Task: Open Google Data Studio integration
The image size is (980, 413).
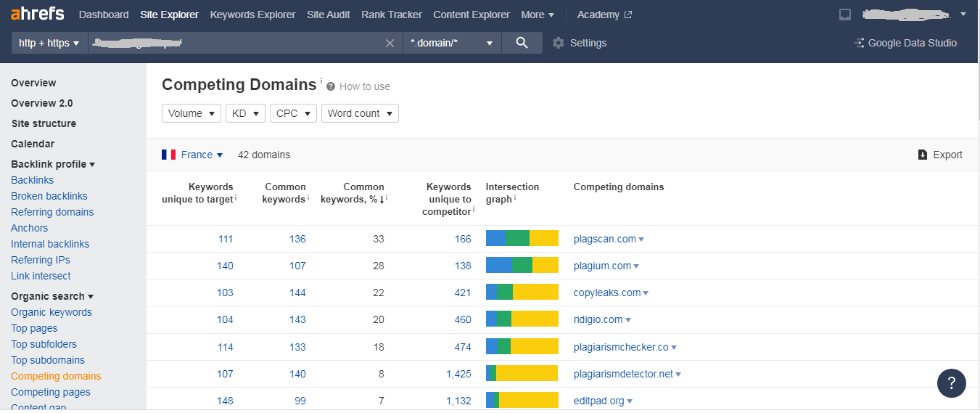Action: tap(905, 43)
